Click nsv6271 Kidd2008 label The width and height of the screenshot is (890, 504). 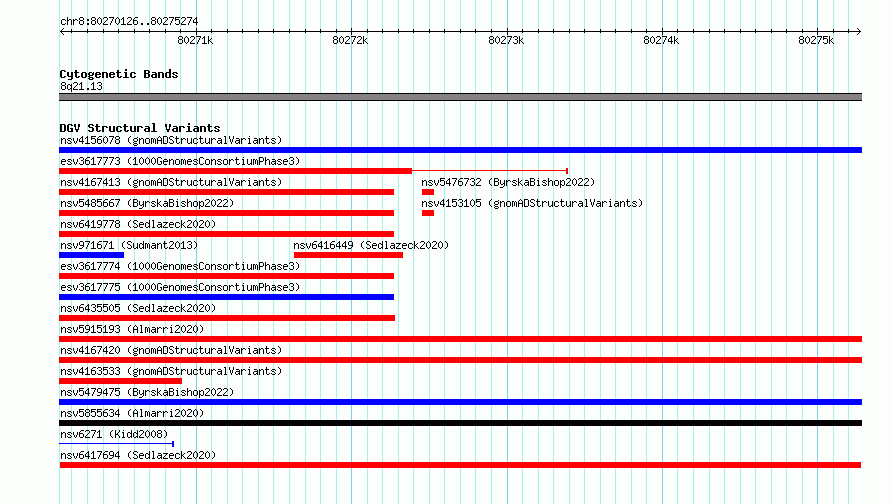[x=114, y=434]
